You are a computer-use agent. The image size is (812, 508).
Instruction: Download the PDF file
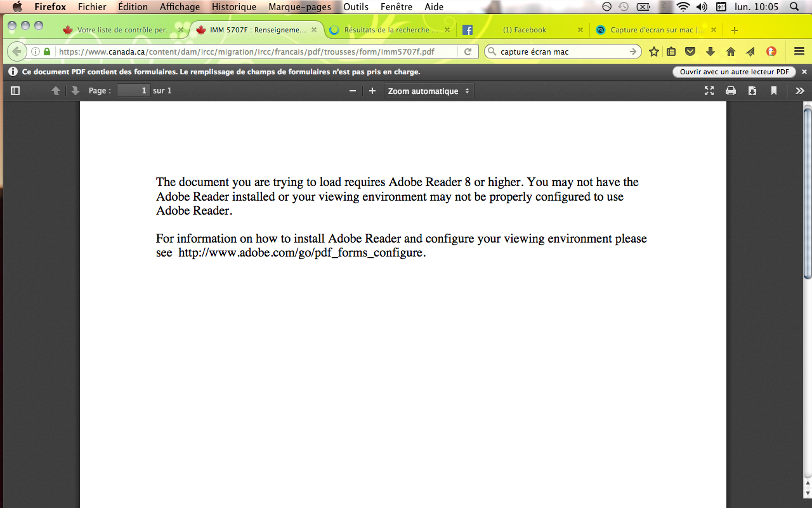click(x=752, y=91)
